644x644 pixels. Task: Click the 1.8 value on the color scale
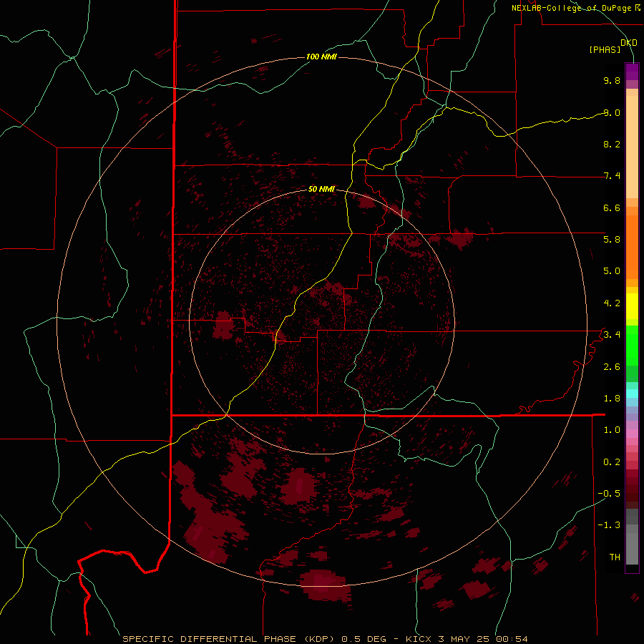tap(612, 399)
